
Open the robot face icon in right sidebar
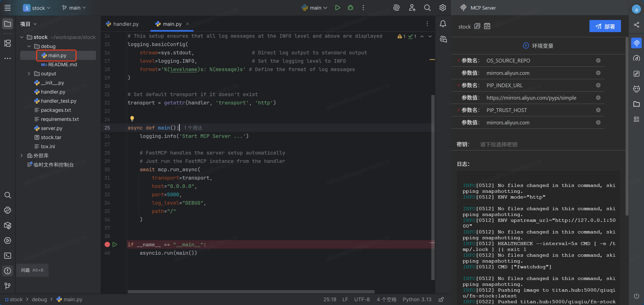[636, 89]
